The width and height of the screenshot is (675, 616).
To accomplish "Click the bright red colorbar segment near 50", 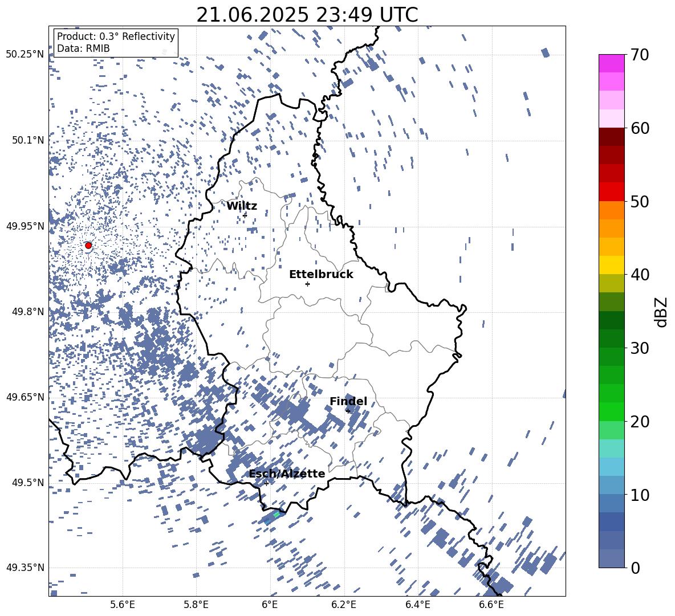I will (611, 192).
